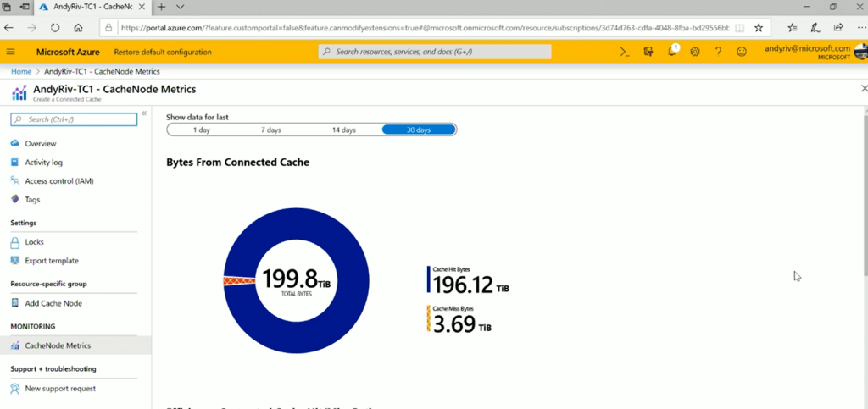868x409 pixels.
Task: Add notes with the pen icon
Action: (815, 28)
